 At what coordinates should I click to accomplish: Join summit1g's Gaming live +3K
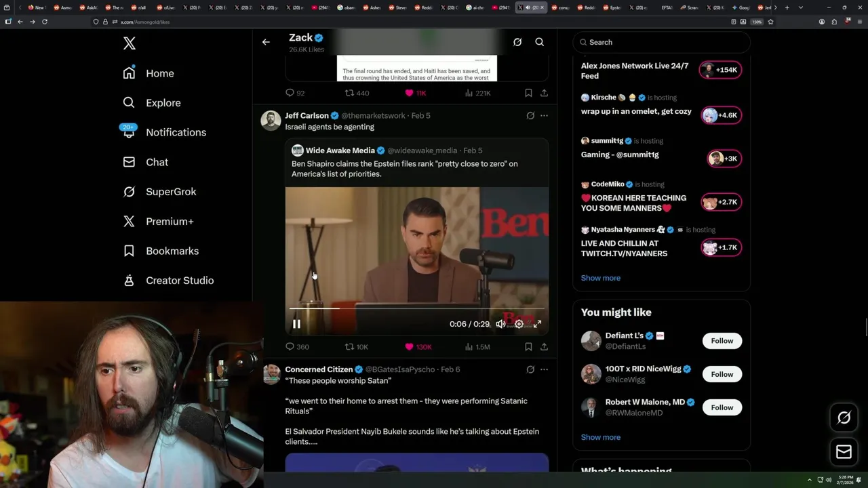coord(724,159)
